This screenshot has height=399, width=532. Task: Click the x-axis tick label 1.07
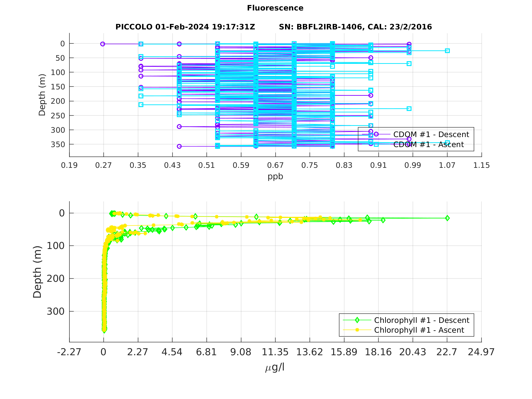click(x=447, y=166)
